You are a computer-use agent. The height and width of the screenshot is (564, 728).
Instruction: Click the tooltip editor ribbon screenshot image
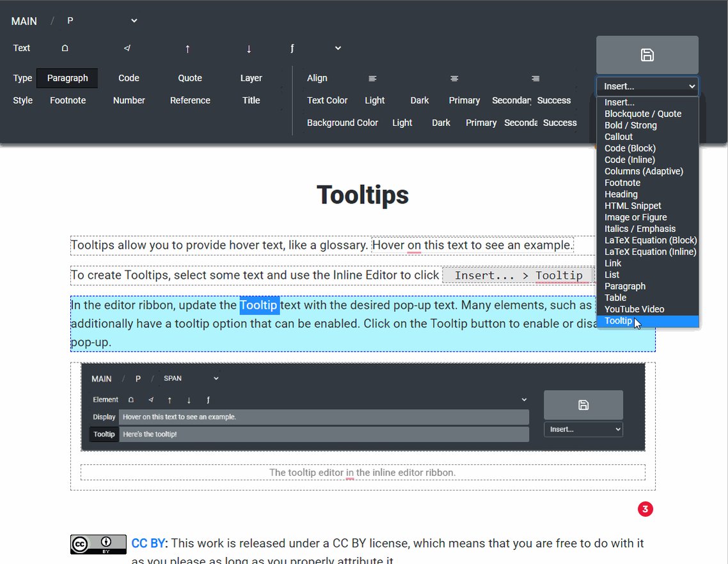pyautogui.click(x=363, y=407)
